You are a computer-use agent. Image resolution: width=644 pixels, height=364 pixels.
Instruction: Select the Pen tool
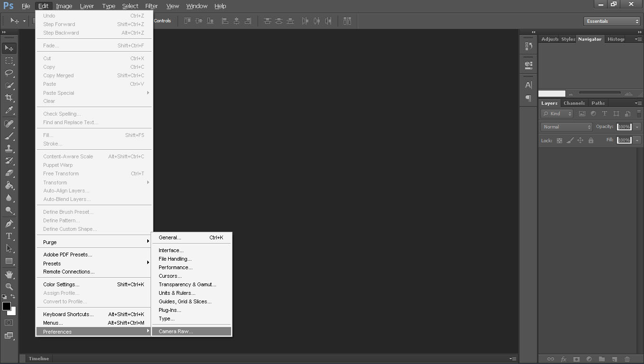(x=9, y=224)
